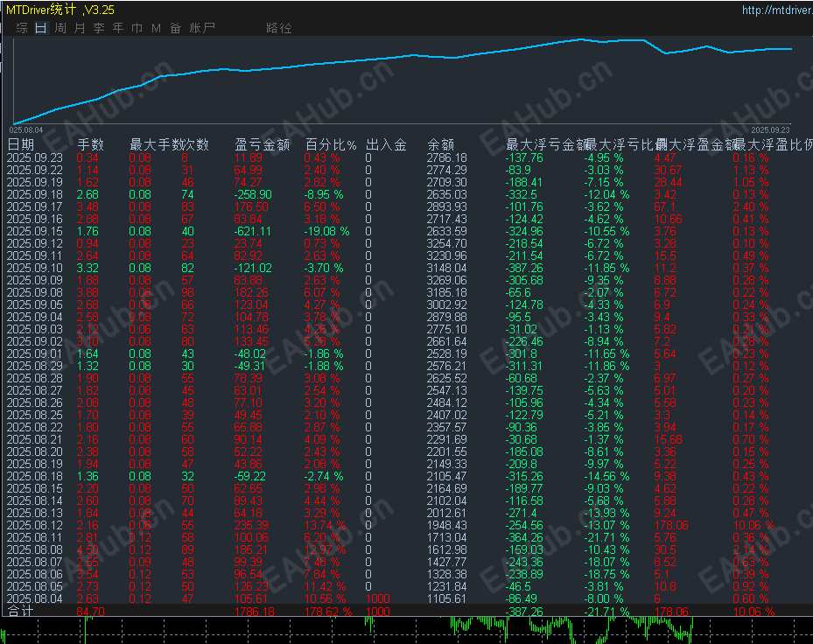Viewport: 813px width, 644px height.
Task: Click the 最大手数 column header
Action: [x=156, y=144]
